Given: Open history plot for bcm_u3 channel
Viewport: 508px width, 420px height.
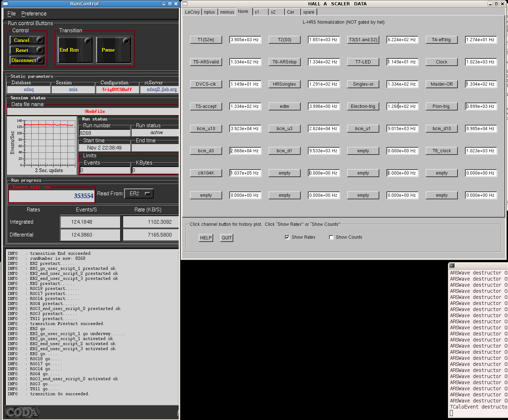Looking at the screenshot, I should click(x=284, y=129).
